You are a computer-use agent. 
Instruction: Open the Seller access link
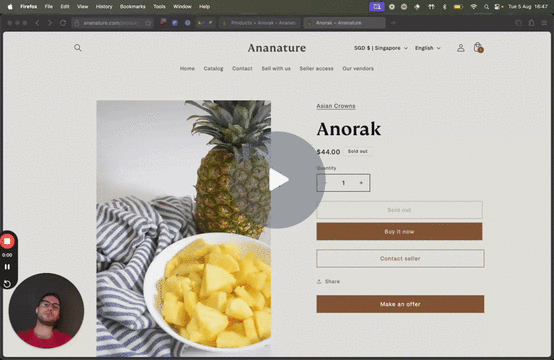(x=317, y=69)
